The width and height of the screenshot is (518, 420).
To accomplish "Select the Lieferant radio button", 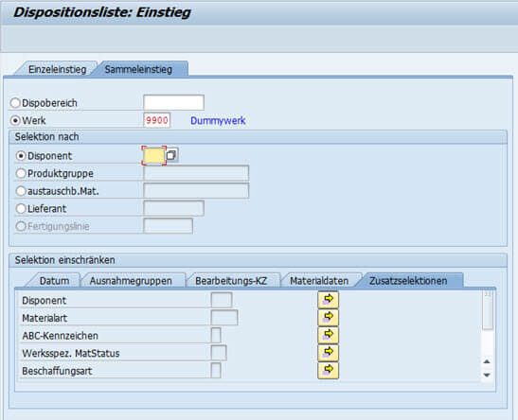I will [x=21, y=208].
